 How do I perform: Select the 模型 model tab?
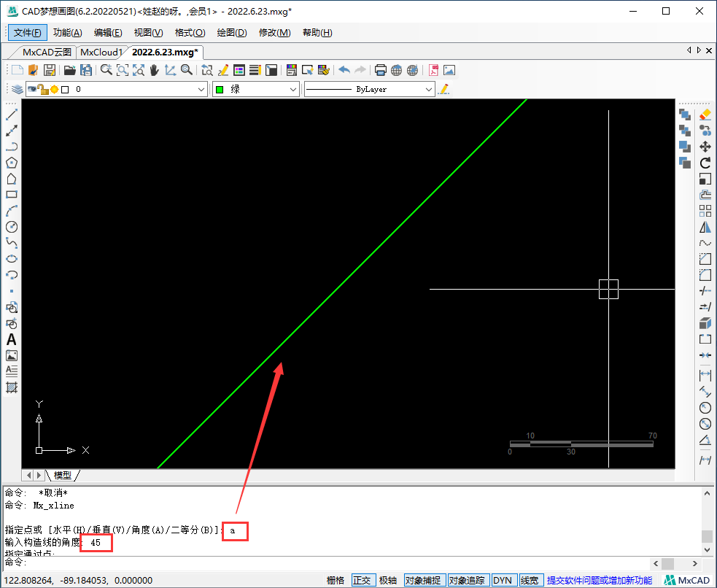(63, 475)
